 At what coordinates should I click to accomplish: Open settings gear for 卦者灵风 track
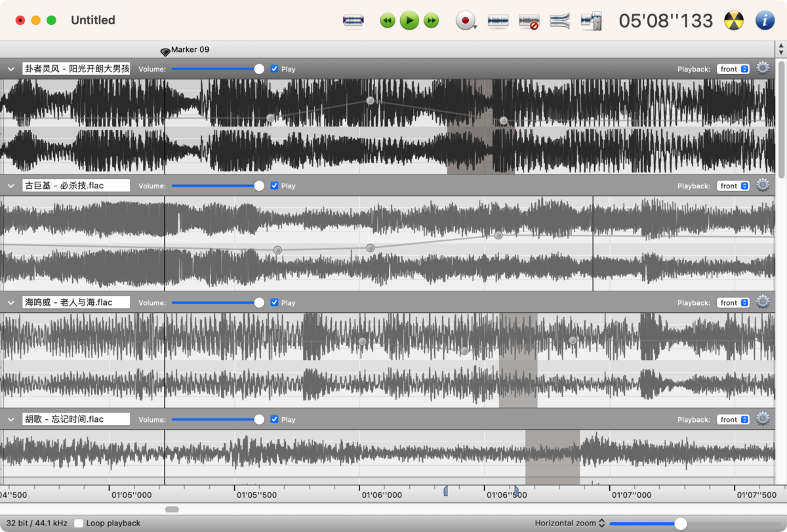[763, 68]
